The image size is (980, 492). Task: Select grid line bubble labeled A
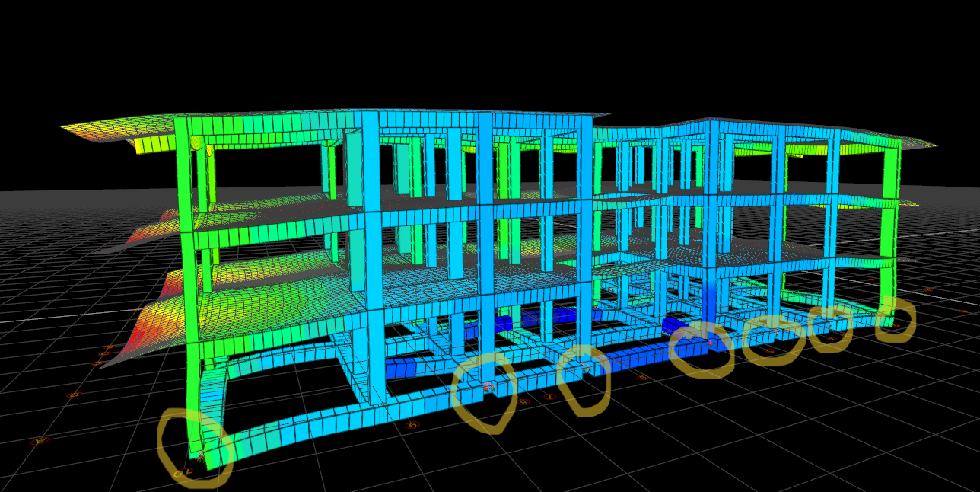click(39, 441)
